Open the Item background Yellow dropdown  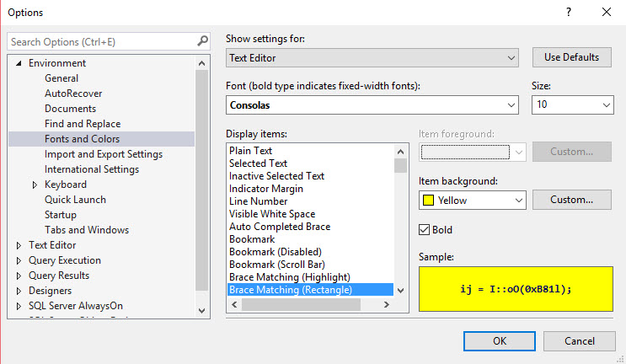point(472,201)
